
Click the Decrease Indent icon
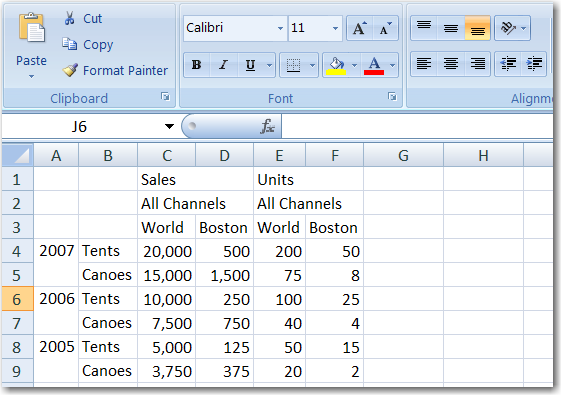pyautogui.click(x=508, y=64)
